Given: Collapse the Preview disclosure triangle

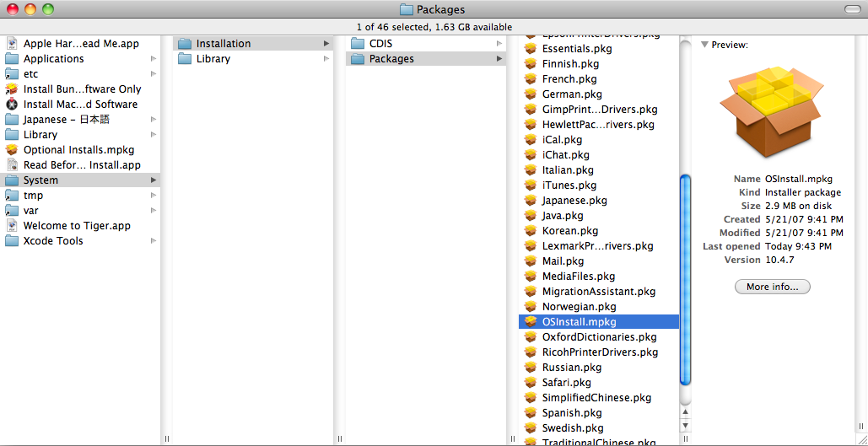Looking at the screenshot, I should pos(704,45).
